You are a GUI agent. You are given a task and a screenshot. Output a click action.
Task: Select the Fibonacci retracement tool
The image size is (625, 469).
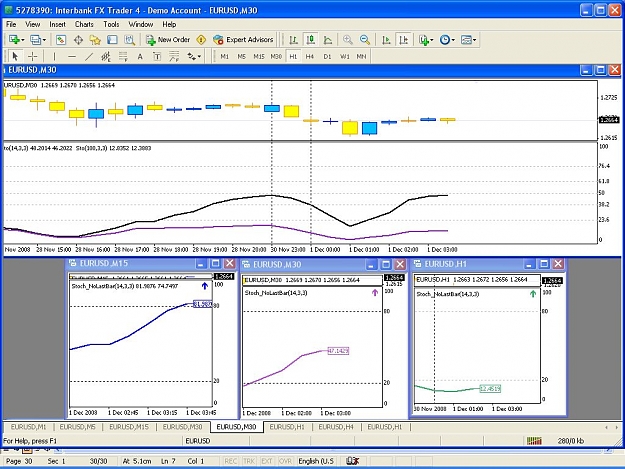pos(123,57)
